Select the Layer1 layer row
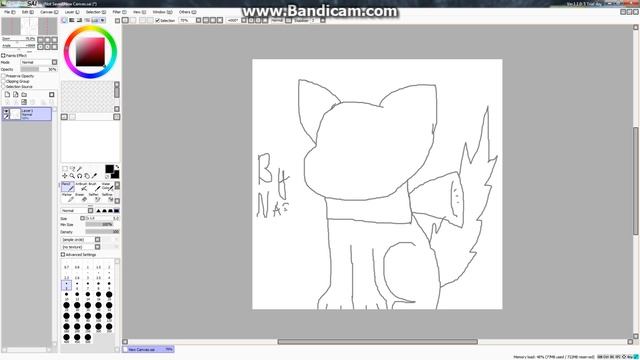Viewport: 640px width, 360px height. click(x=27, y=114)
